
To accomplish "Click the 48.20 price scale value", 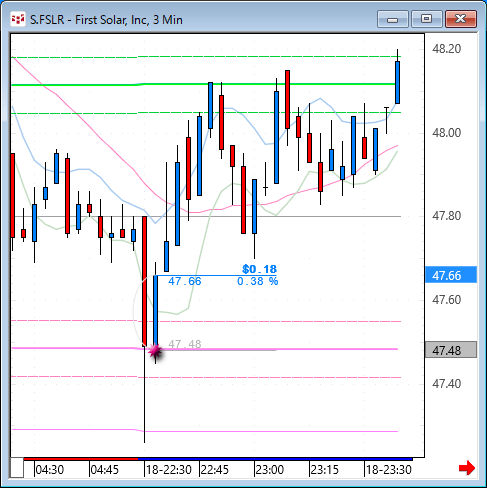I will point(446,49).
